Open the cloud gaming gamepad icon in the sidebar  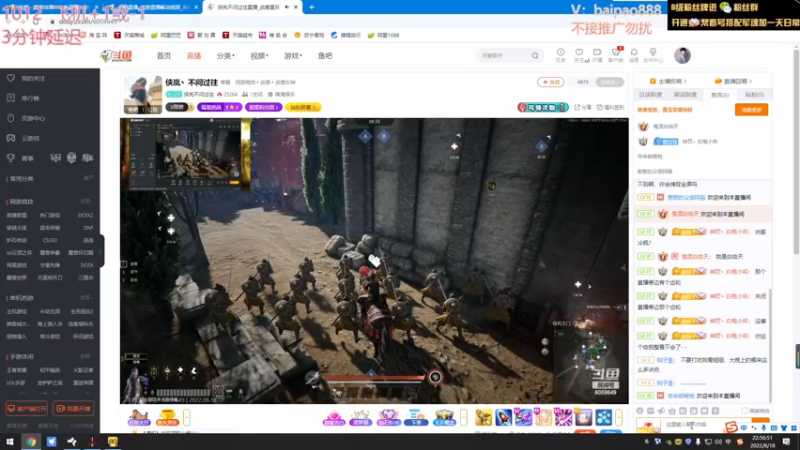11,138
